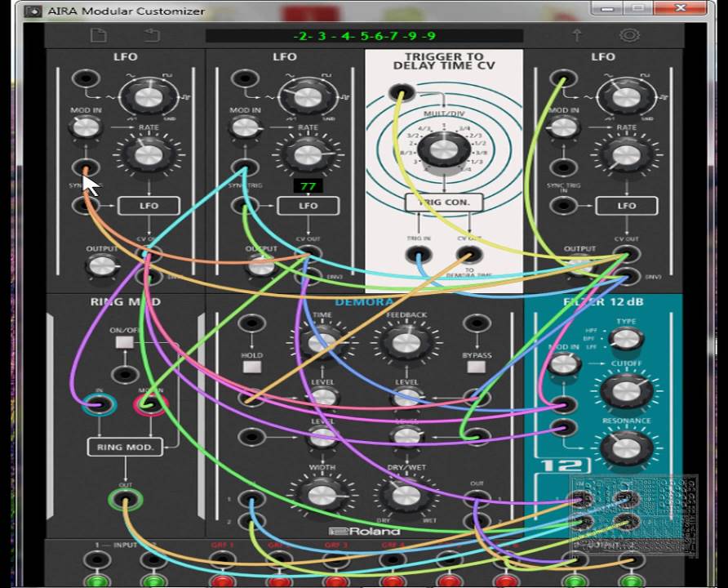Click the new file icon in top toolbar
The image size is (728, 588).
pyautogui.click(x=99, y=35)
